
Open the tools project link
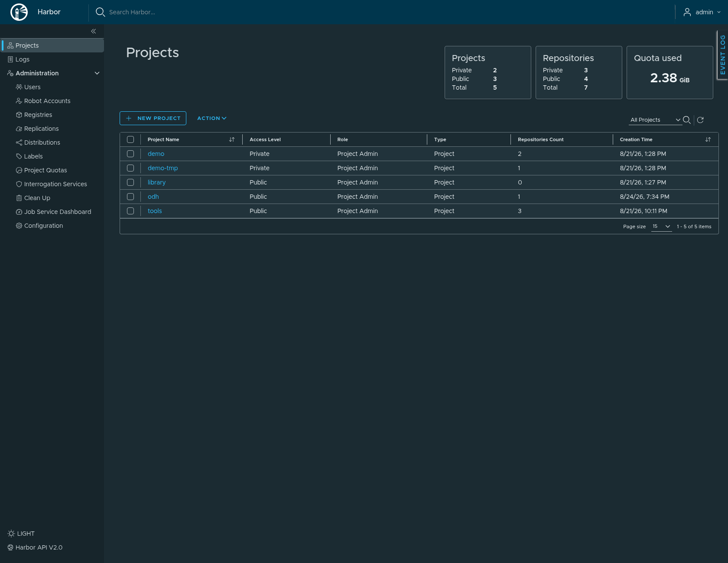pyautogui.click(x=155, y=211)
